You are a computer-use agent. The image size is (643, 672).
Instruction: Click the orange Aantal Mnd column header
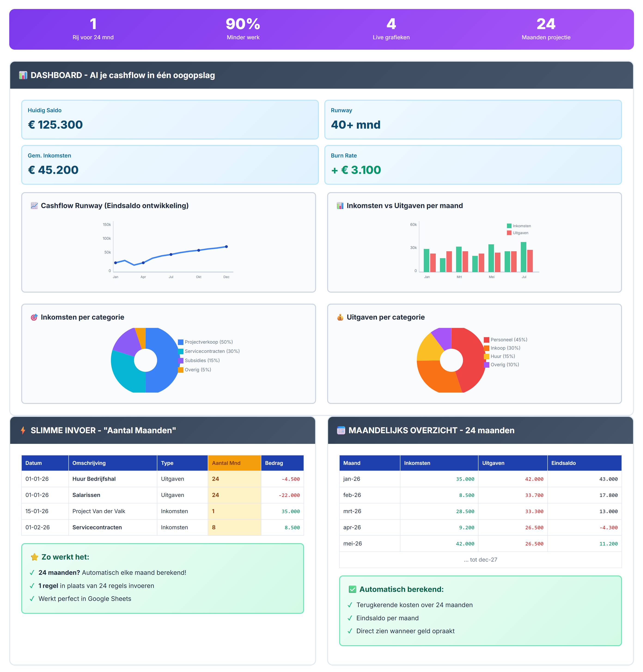(x=234, y=463)
